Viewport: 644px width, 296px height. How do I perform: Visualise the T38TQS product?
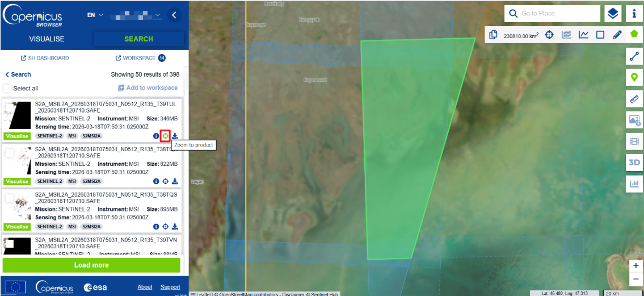tap(17, 227)
